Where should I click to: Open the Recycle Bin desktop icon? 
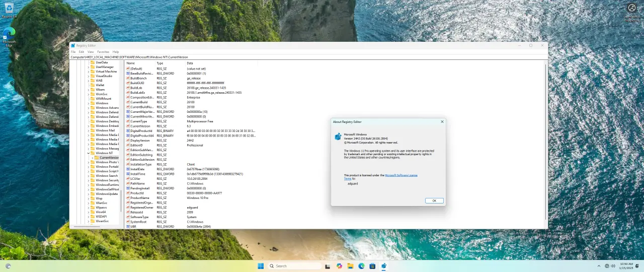click(x=9, y=10)
